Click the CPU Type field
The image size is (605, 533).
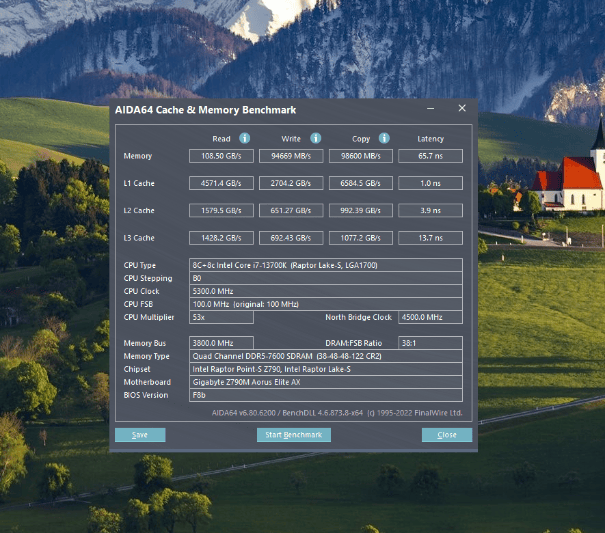point(325,265)
